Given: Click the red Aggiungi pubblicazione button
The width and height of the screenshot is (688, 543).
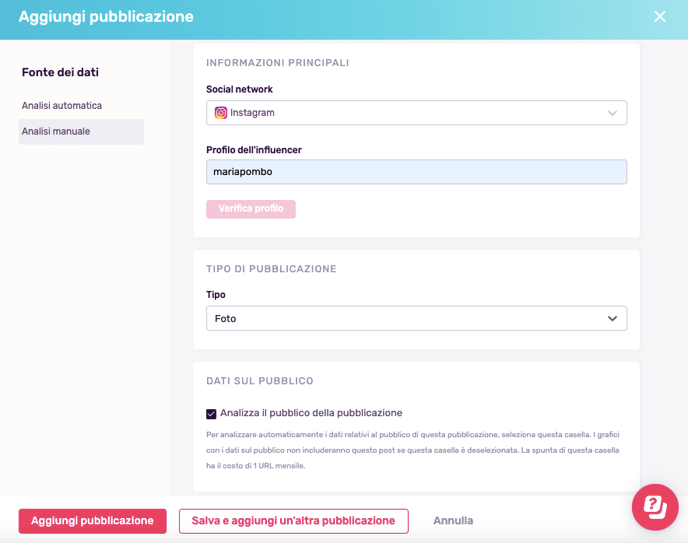Looking at the screenshot, I should 93,521.
